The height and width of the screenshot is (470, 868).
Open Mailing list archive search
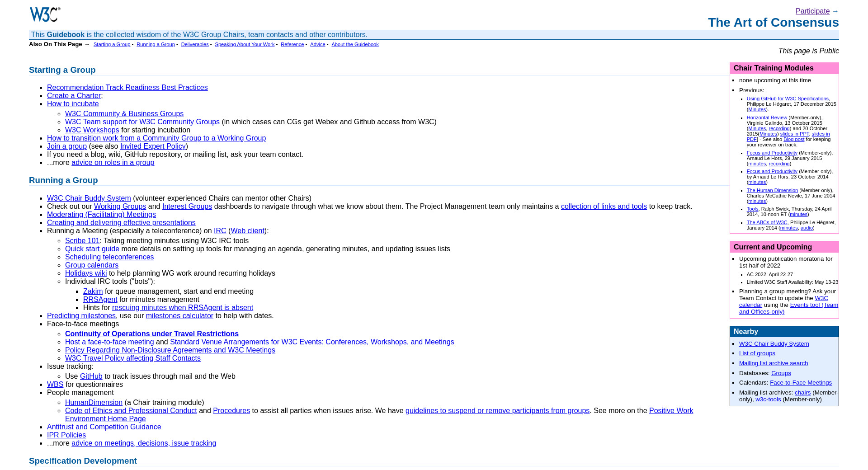pyautogui.click(x=773, y=363)
